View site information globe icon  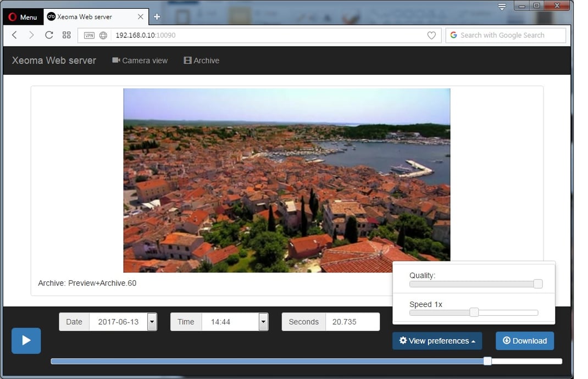tap(103, 36)
